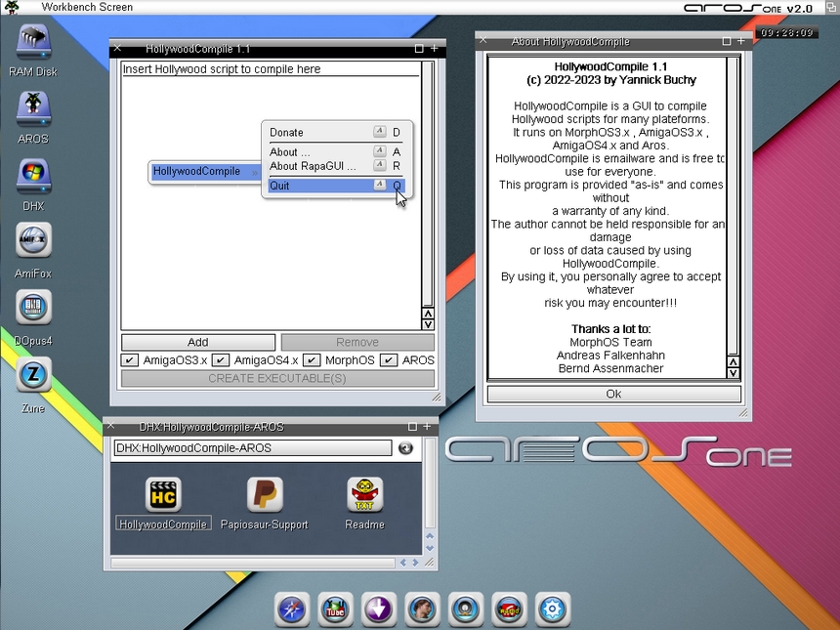Click the parent-directory button beside the path field
The height and width of the screenshot is (630, 840).
pyautogui.click(x=405, y=448)
